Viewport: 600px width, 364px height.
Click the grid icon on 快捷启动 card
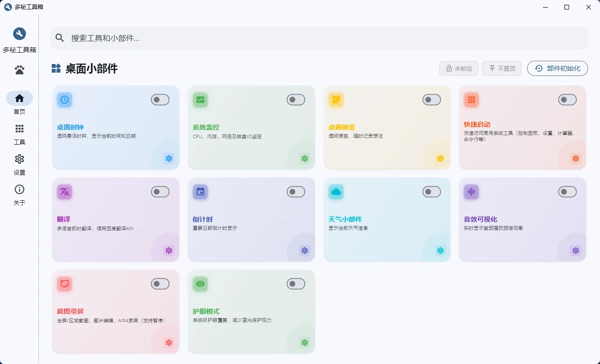click(x=471, y=100)
